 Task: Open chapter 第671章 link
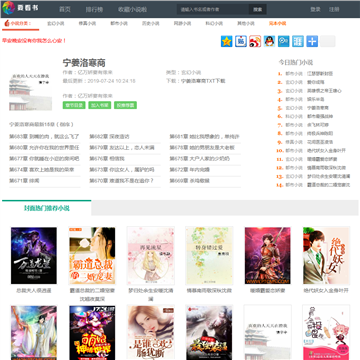tap(24, 181)
